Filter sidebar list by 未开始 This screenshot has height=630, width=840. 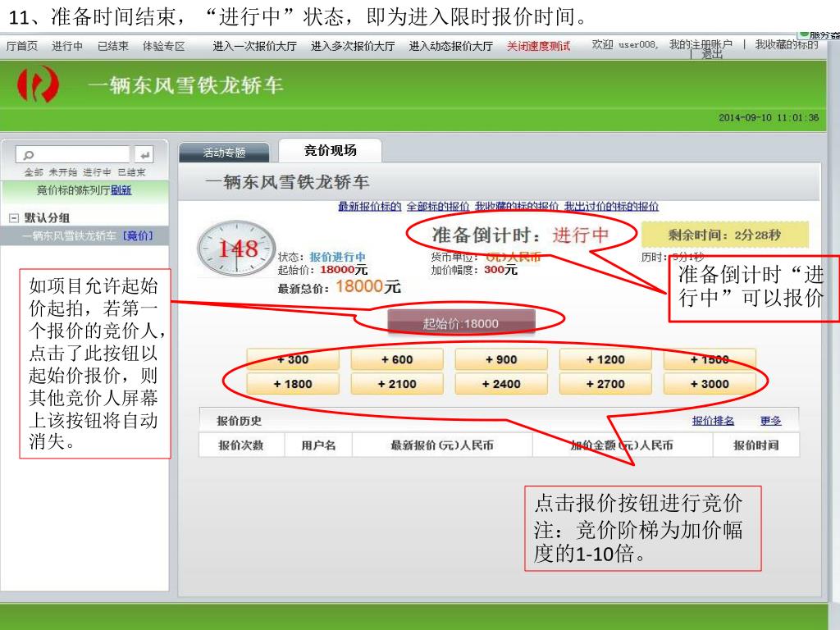63,172
